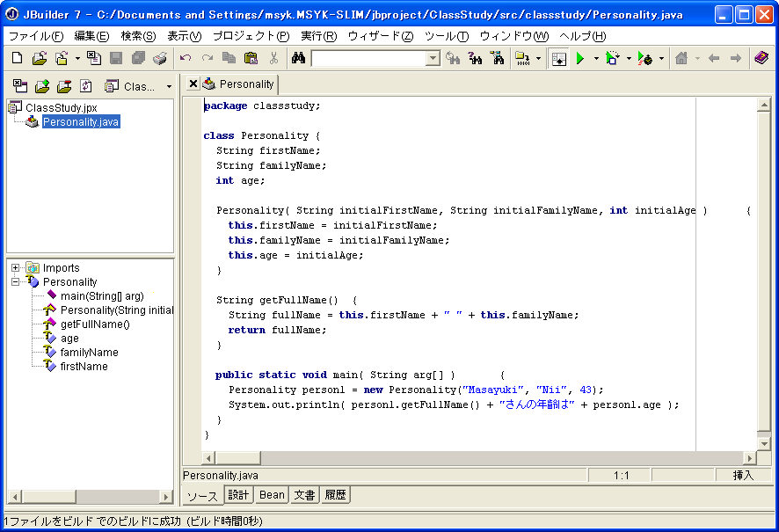The image size is (779, 532).
Task: Click the Print icon in the toolbar
Action: (x=159, y=58)
